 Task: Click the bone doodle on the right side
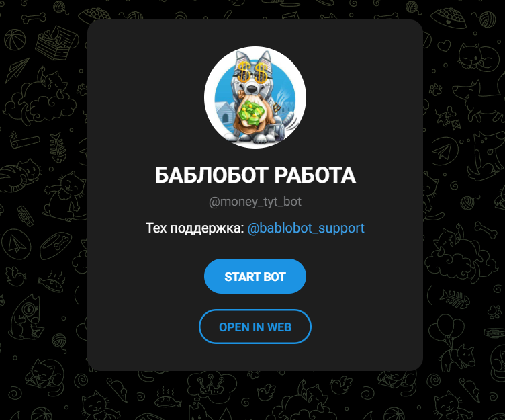[x=486, y=230]
